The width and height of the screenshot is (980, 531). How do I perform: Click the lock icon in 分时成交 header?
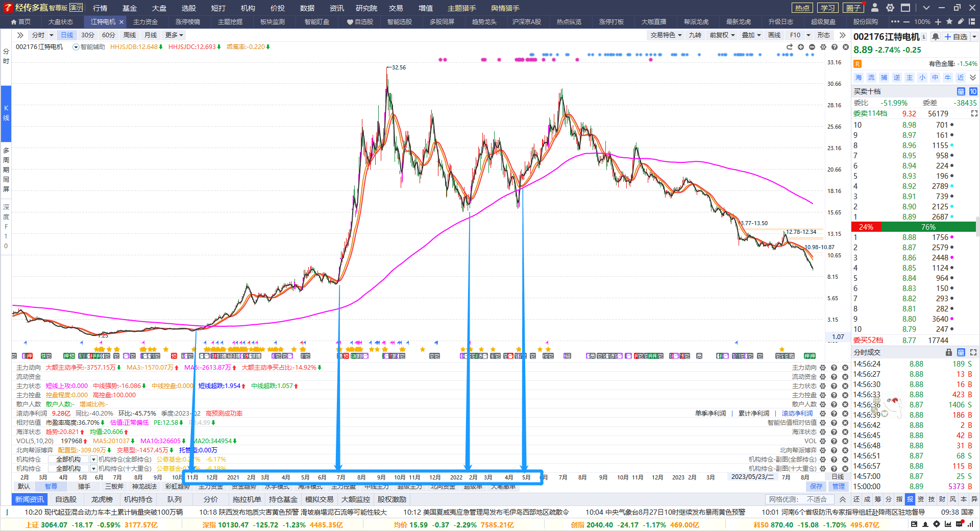pos(949,352)
